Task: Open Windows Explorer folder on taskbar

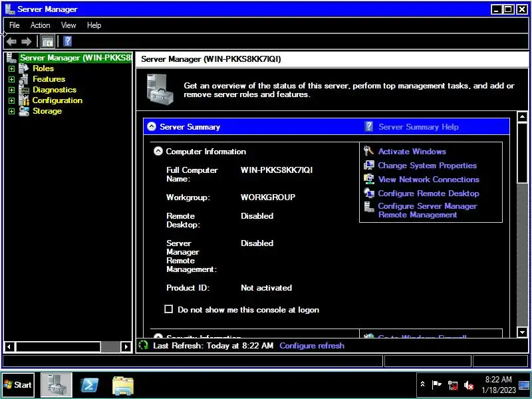Action: pos(122,386)
